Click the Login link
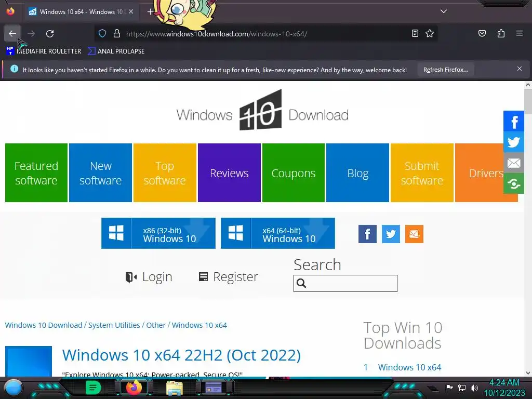 149,277
